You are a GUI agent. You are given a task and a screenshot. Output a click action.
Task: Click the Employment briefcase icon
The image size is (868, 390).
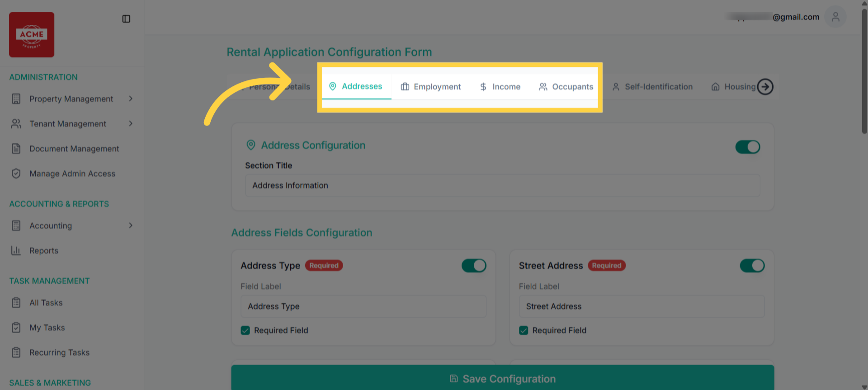click(x=405, y=87)
